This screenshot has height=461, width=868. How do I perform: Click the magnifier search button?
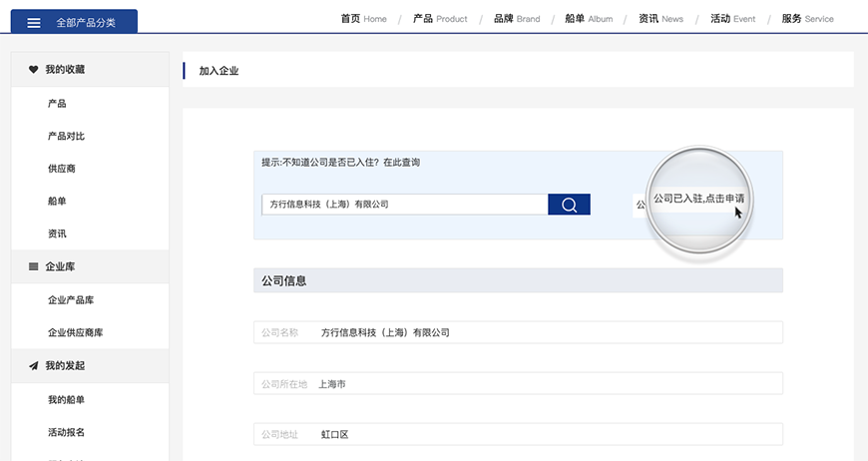pyautogui.click(x=569, y=205)
